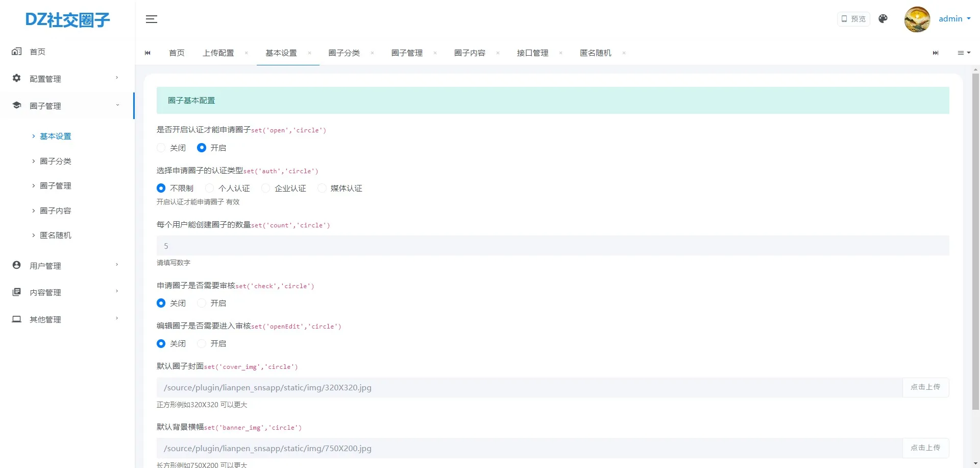980x468 pixels.
Task: Click 点击上传 to upload a cover image
Action: 925,387
